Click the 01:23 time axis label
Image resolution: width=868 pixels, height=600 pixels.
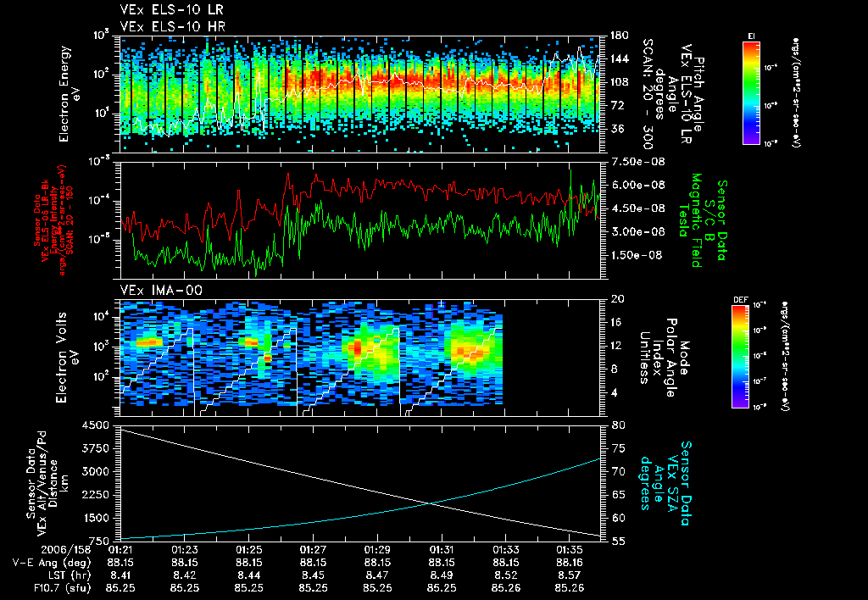pos(184,550)
